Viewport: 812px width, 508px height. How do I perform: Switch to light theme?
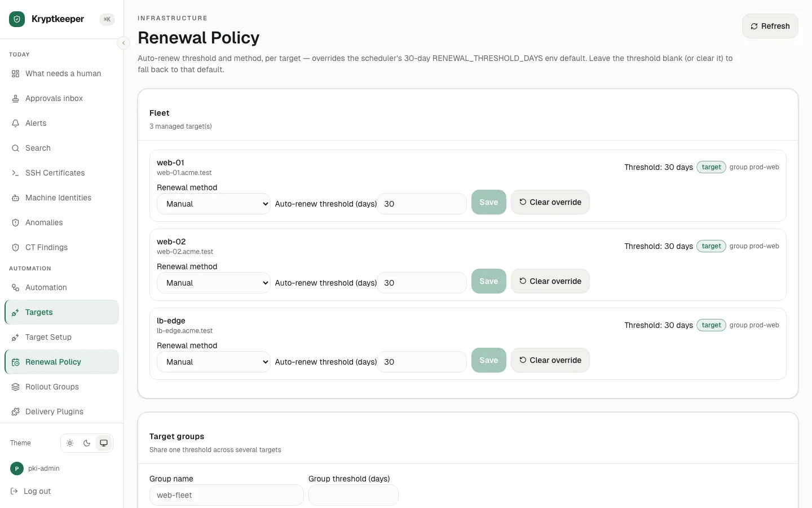(70, 443)
